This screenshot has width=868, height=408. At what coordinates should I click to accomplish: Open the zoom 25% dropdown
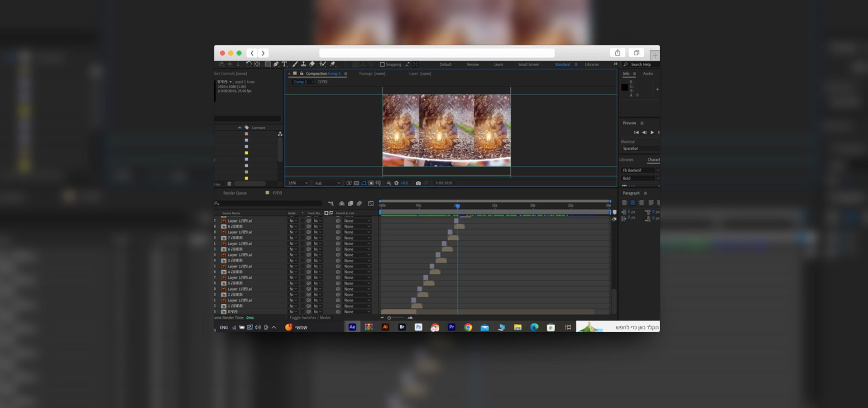[298, 183]
